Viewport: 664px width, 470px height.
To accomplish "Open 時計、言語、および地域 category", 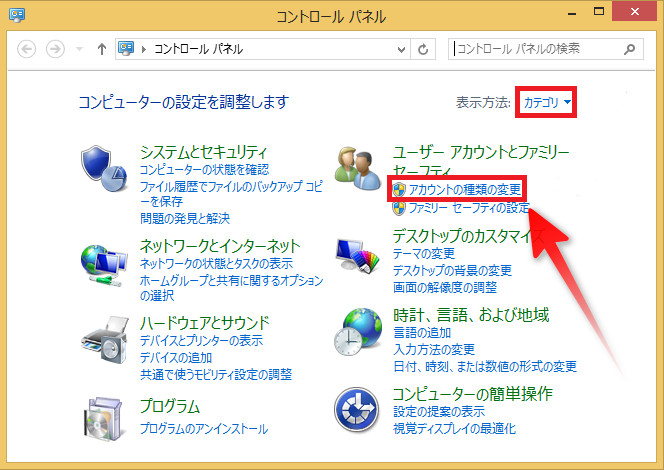I will coord(471,315).
